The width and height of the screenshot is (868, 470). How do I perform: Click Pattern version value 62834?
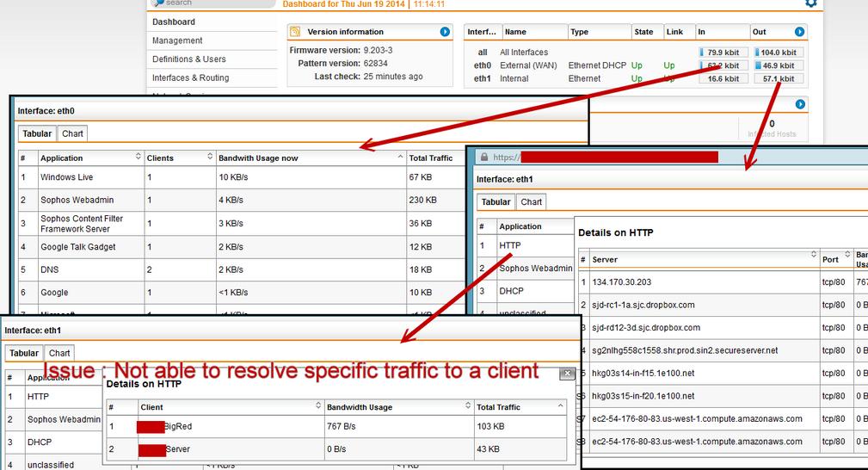click(x=375, y=63)
